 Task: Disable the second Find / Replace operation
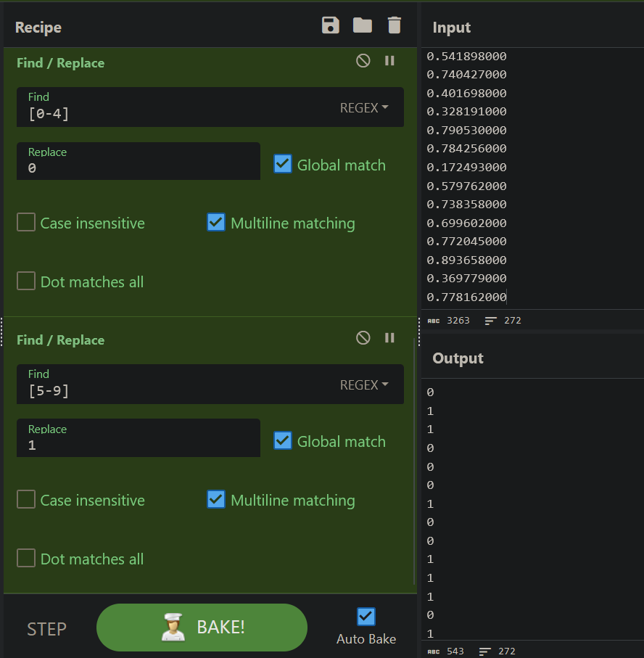pos(363,338)
